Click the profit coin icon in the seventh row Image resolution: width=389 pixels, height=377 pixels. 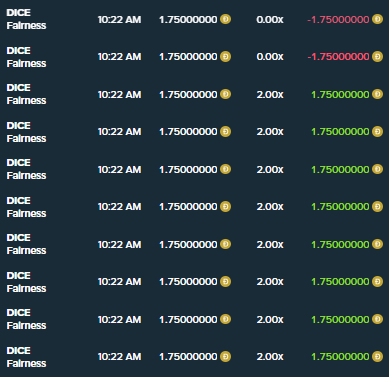[377, 244]
